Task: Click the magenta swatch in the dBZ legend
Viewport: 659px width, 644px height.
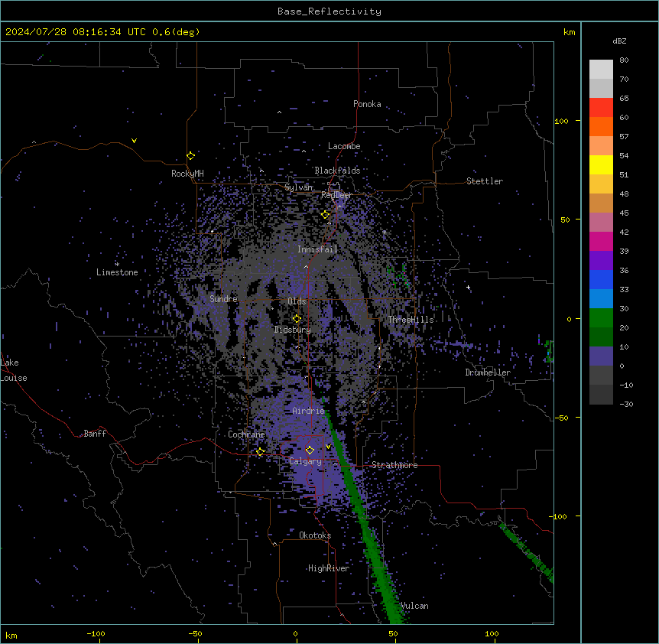Action: coord(601,241)
